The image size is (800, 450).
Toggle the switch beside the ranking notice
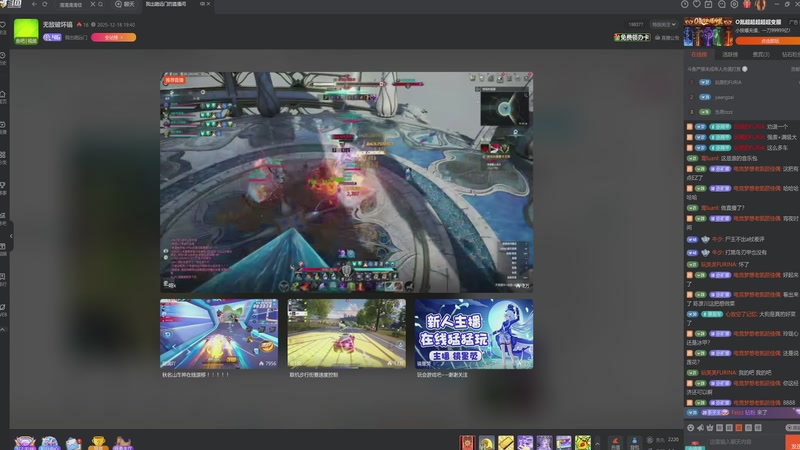point(744,69)
